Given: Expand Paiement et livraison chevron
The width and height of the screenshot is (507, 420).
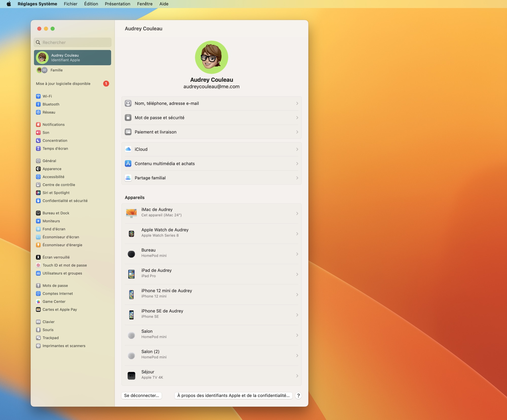Looking at the screenshot, I should point(297,132).
